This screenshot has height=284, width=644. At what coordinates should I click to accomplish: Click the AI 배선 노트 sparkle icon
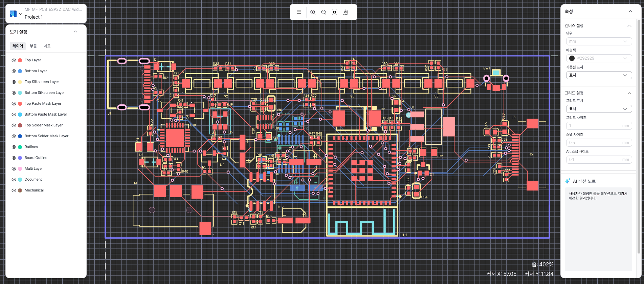pyautogui.click(x=568, y=181)
